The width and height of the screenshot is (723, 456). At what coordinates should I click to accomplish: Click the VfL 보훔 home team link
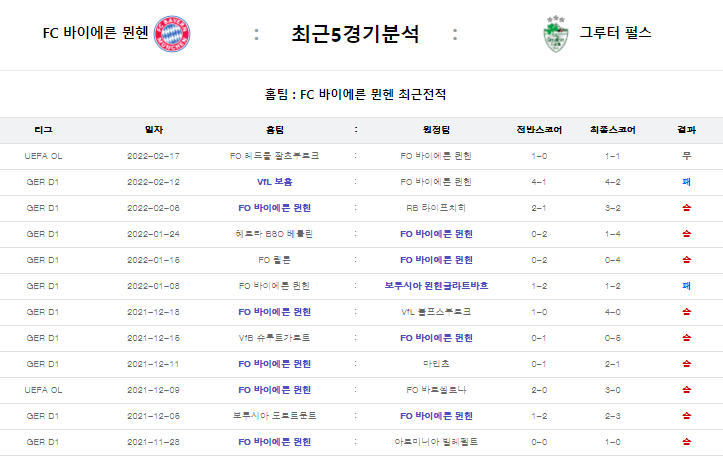click(274, 182)
